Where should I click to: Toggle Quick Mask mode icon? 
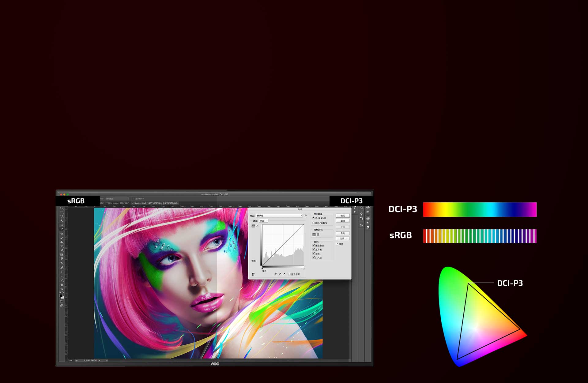tap(62, 301)
